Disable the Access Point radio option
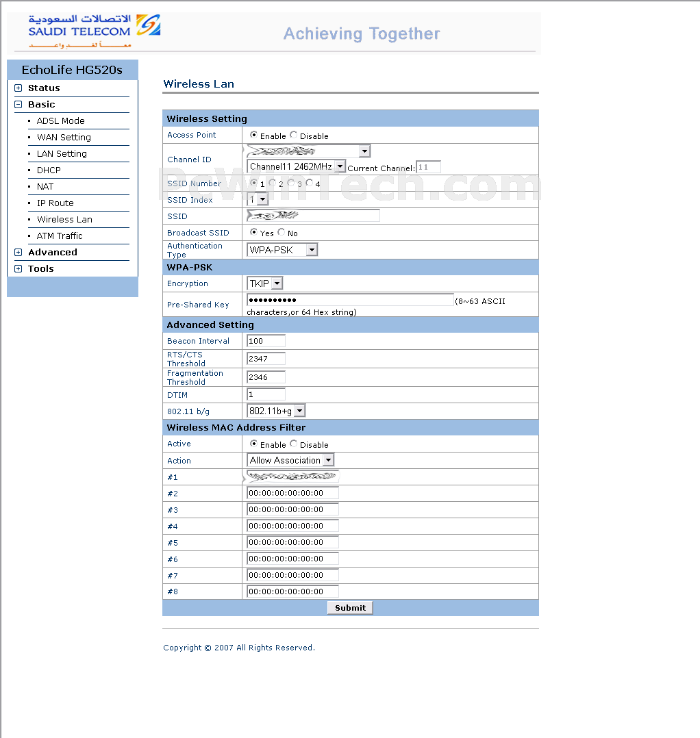 294,135
